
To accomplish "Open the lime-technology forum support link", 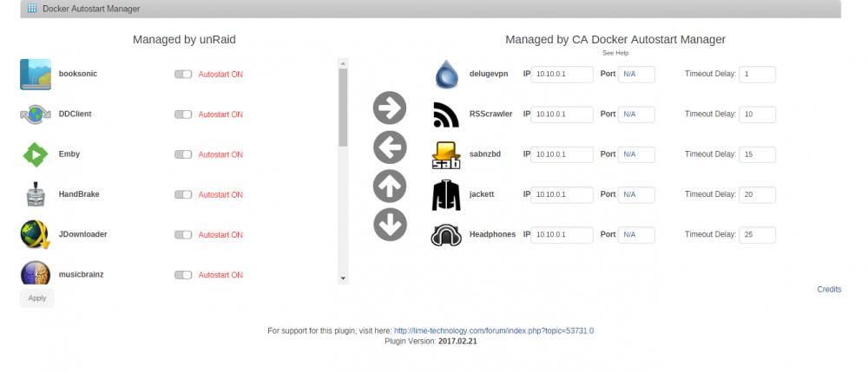I will click(x=494, y=331).
